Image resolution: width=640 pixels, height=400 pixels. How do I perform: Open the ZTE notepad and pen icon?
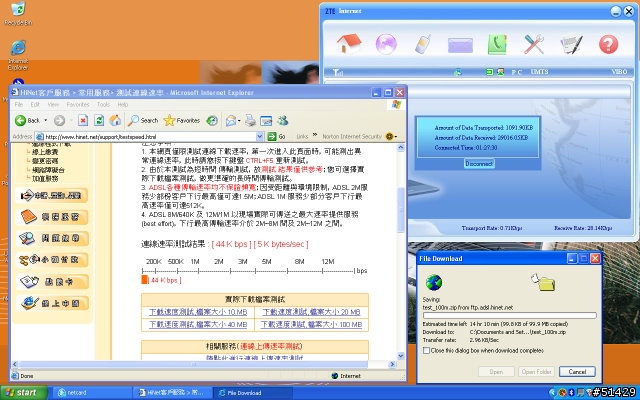coord(571,44)
